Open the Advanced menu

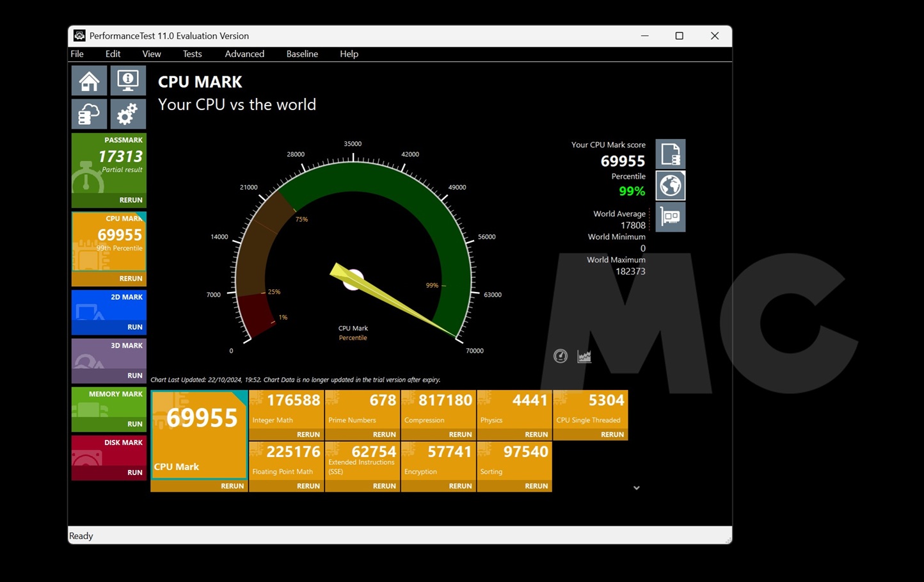244,54
